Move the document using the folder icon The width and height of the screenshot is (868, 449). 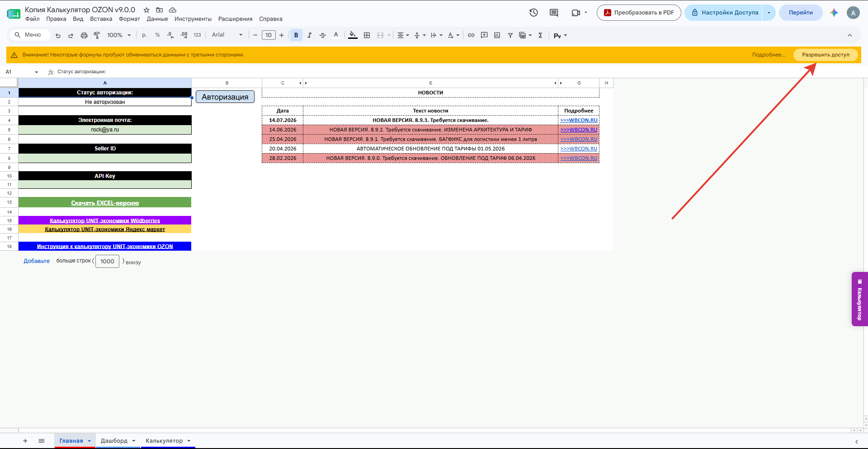click(x=160, y=10)
